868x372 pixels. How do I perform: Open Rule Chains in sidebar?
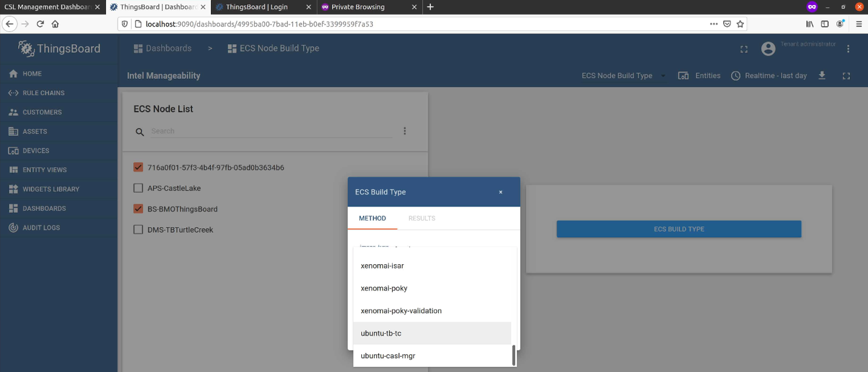(58, 93)
